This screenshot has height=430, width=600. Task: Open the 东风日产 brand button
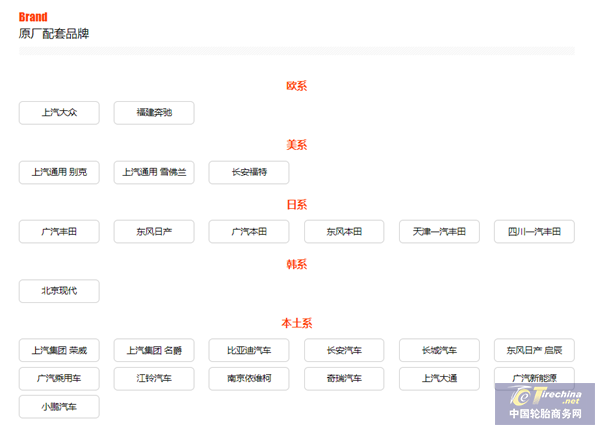(154, 231)
